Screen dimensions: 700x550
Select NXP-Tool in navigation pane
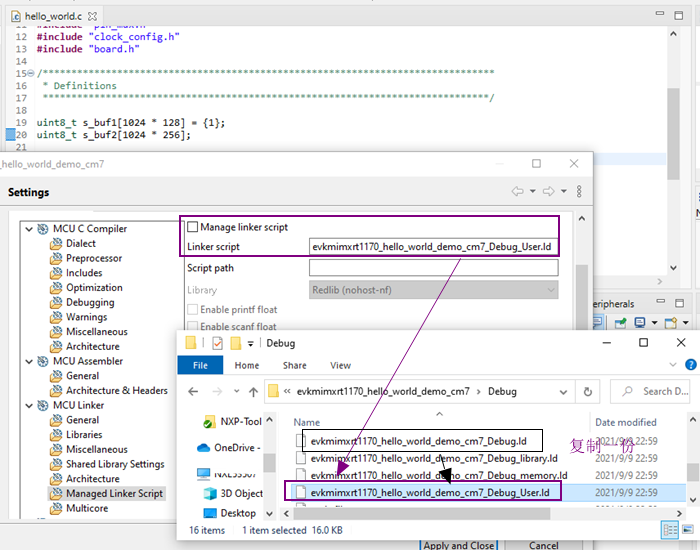[232, 421]
